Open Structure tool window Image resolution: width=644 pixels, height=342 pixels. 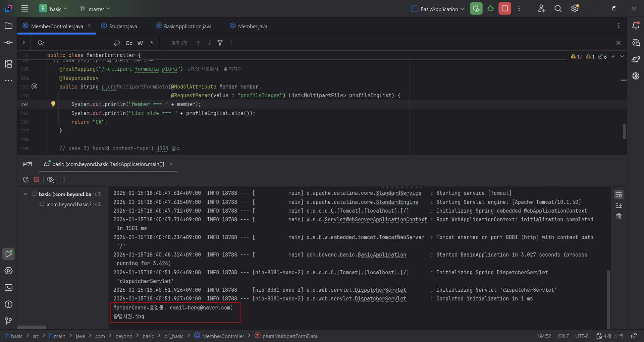click(x=9, y=64)
